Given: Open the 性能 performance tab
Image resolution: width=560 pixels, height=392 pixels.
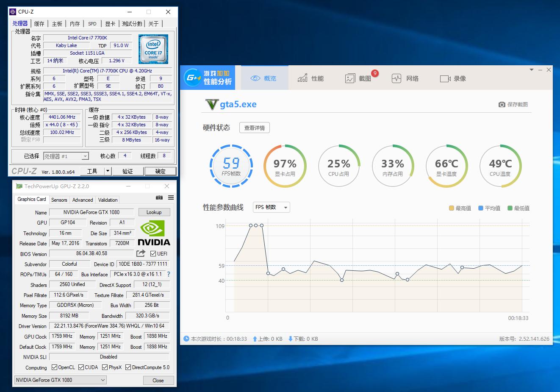Looking at the screenshot, I should click(x=311, y=78).
